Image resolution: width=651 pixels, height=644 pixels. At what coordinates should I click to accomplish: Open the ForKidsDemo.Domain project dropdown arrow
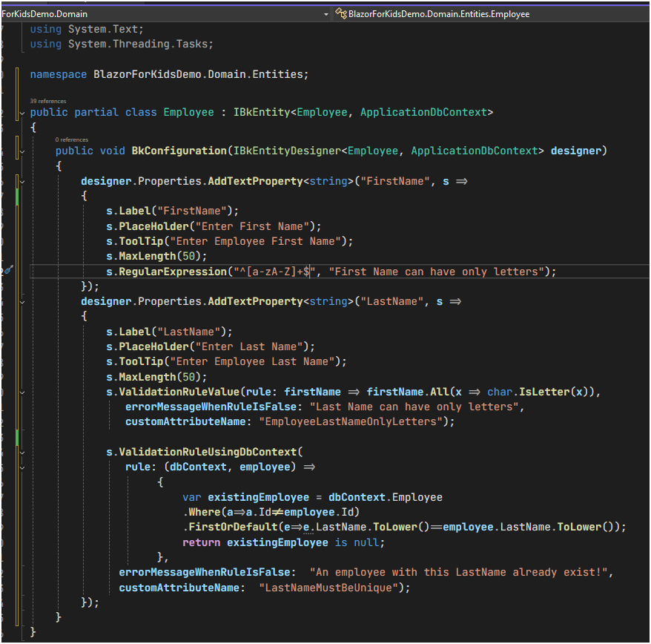[326, 14]
